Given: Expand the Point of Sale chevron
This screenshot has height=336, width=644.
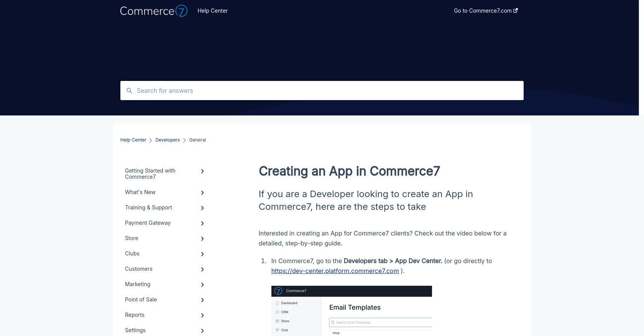Looking at the screenshot, I should point(202,300).
